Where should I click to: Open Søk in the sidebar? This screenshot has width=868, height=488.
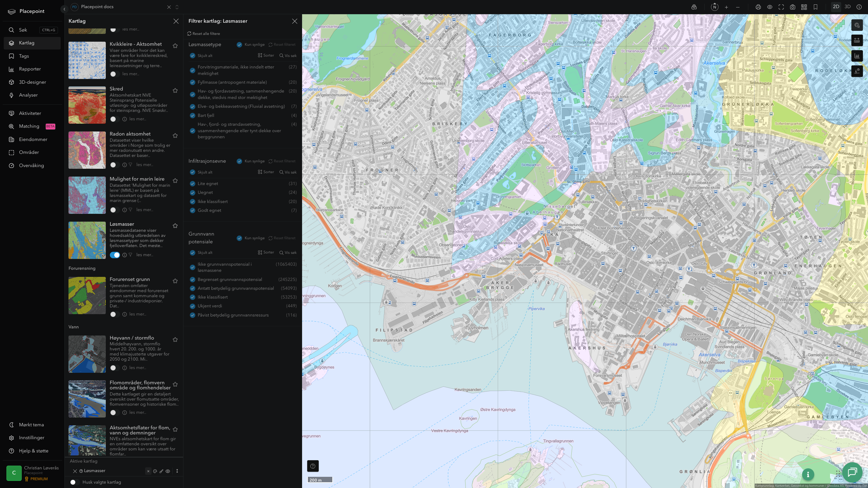click(32, 30)
